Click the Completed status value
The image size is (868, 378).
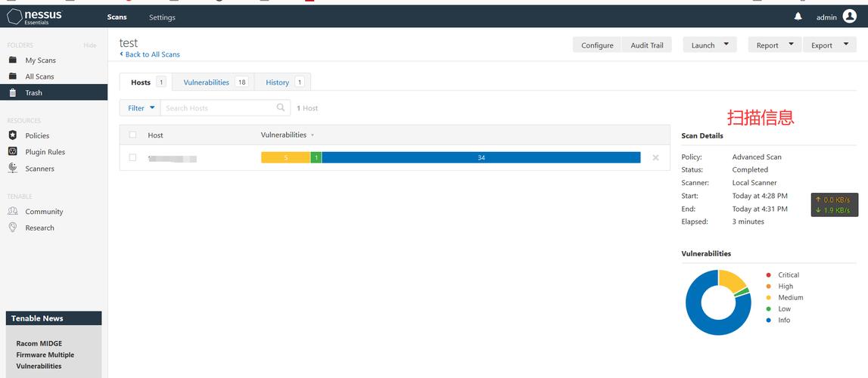click(750, 169)
